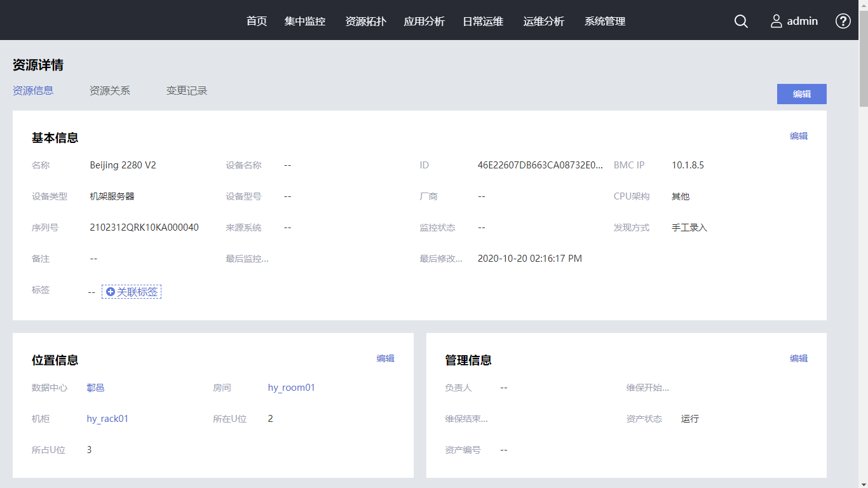Click the search magnifier icon

coord(741,21)
